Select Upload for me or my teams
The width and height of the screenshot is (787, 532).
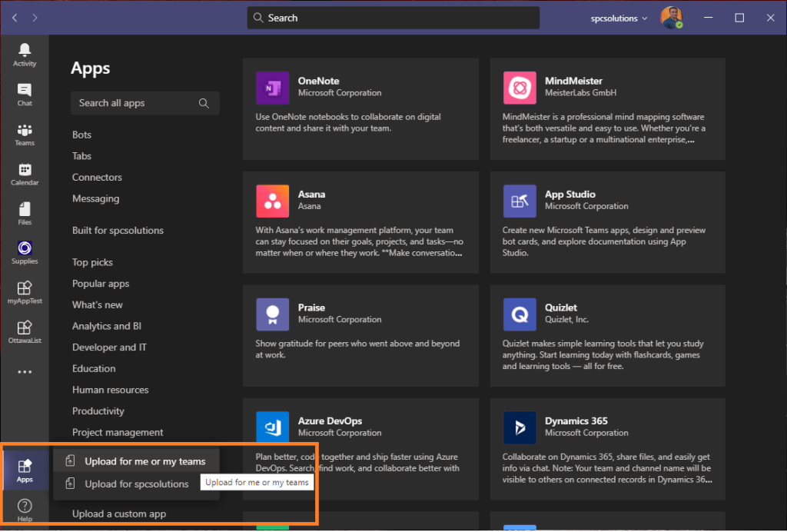[x=144, y=461]
